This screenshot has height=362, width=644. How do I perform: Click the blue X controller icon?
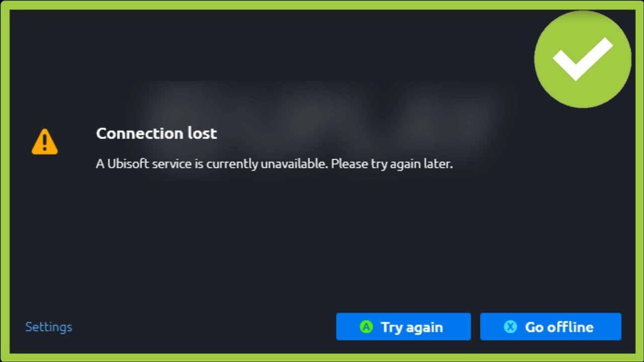point(510,327)
